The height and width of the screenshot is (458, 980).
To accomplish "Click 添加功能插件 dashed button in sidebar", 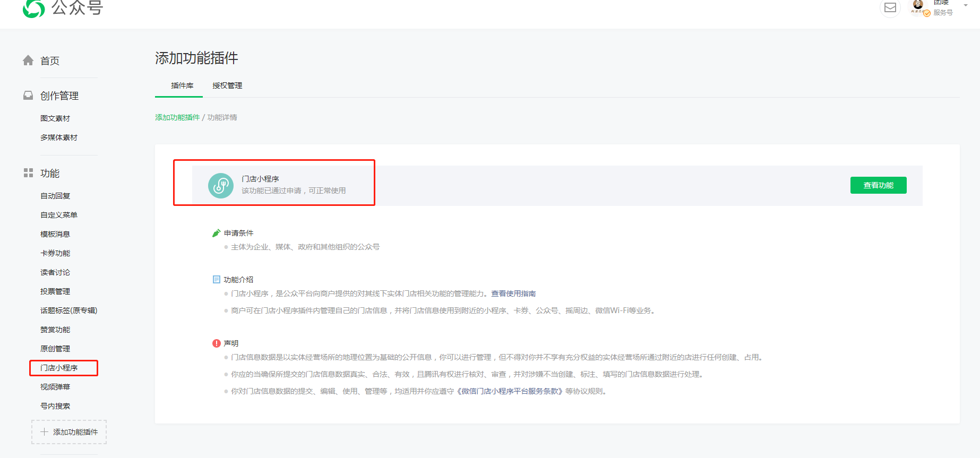I will point(69,432).
